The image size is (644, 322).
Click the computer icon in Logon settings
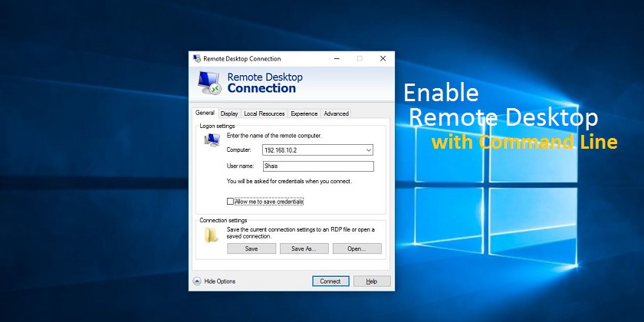click(x=212, y=140)
